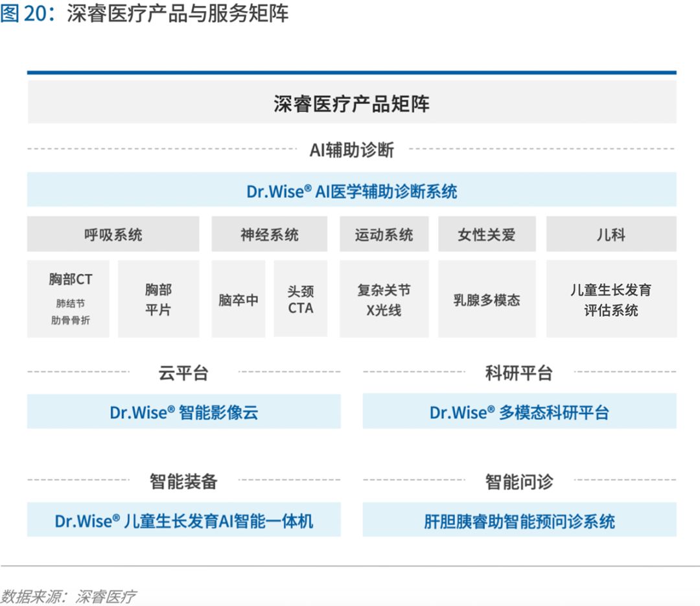Screen dimensions: 700x606
Task: Click the 胸部平片 product tile
Action: coord(159,299)
